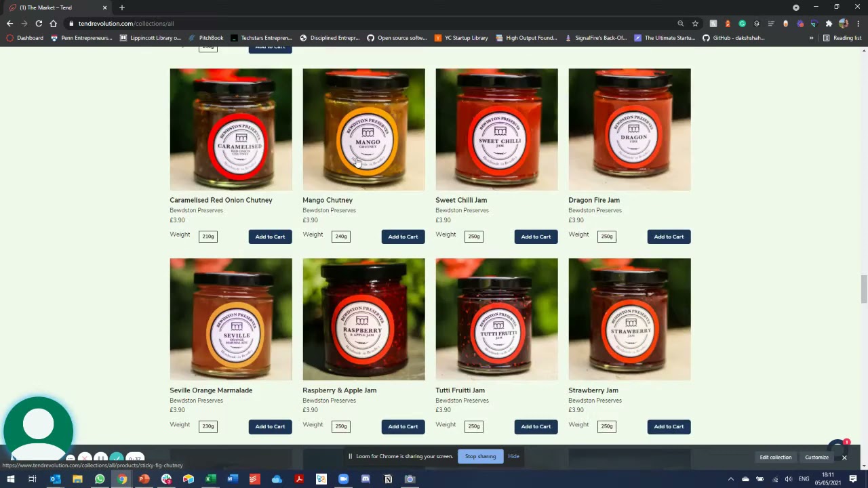Add Sweet Chilli Jam to cart

pyautogui.click(x=536, y=237)
